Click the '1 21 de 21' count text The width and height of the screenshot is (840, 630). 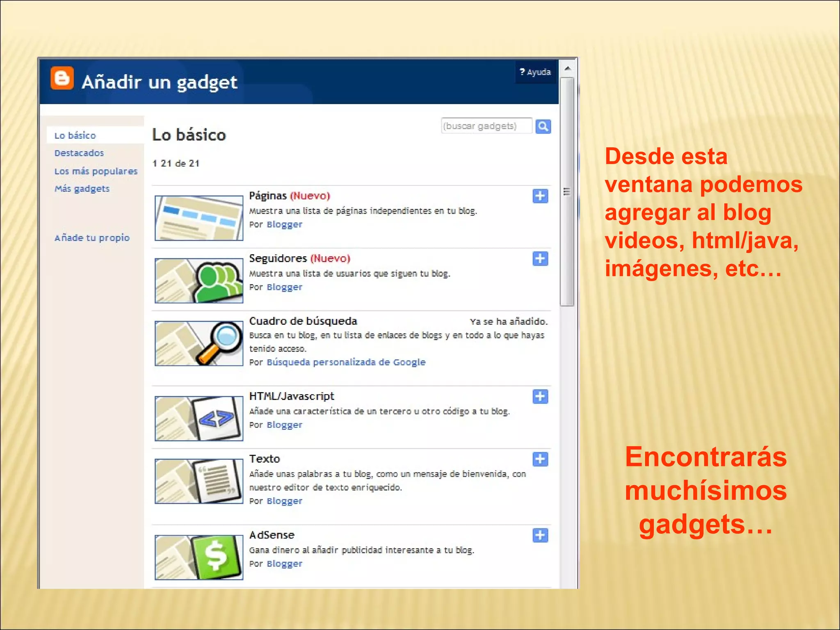[x=176, y=163]
